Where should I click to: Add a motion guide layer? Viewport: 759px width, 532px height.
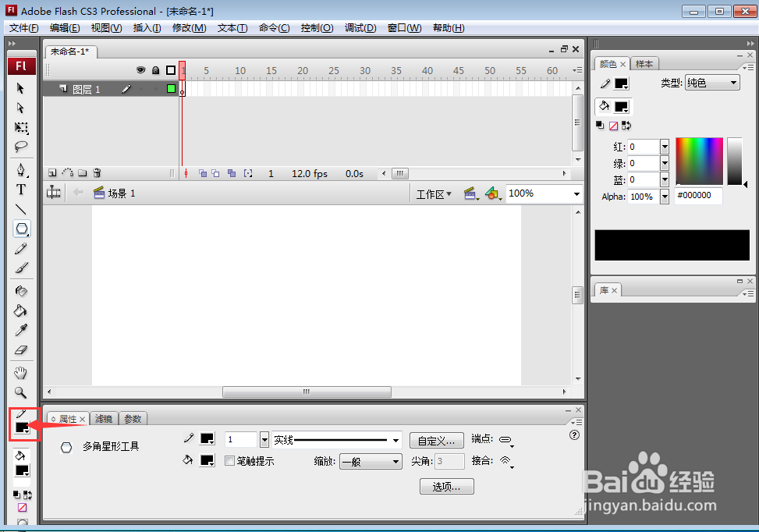coord(68,173)
